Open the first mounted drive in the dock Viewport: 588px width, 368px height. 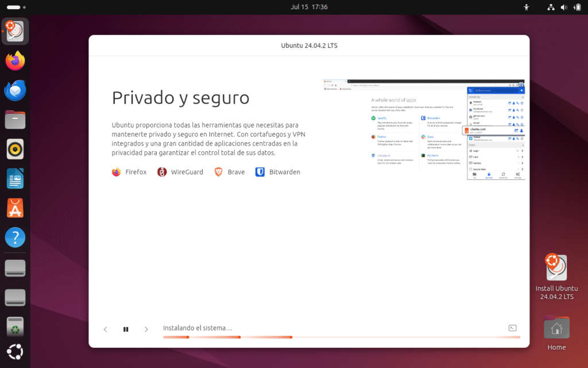click(x=15, y=268)
